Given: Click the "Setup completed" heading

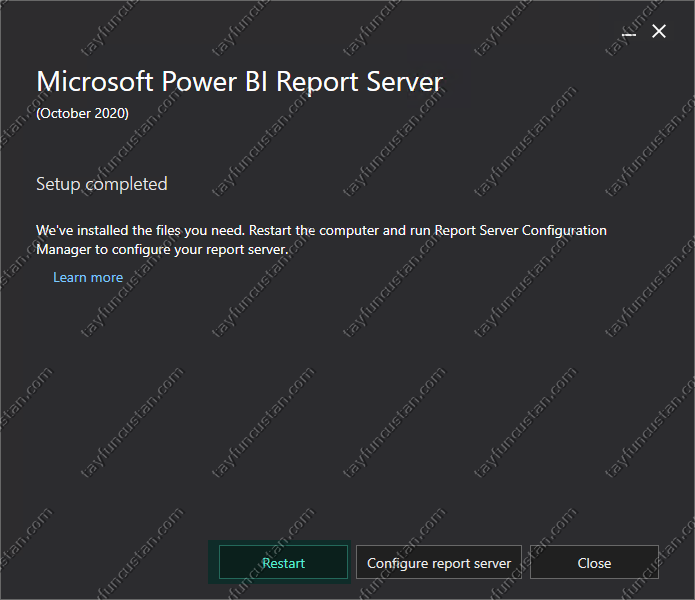Looking at the screenshot, I should point(102,184).
